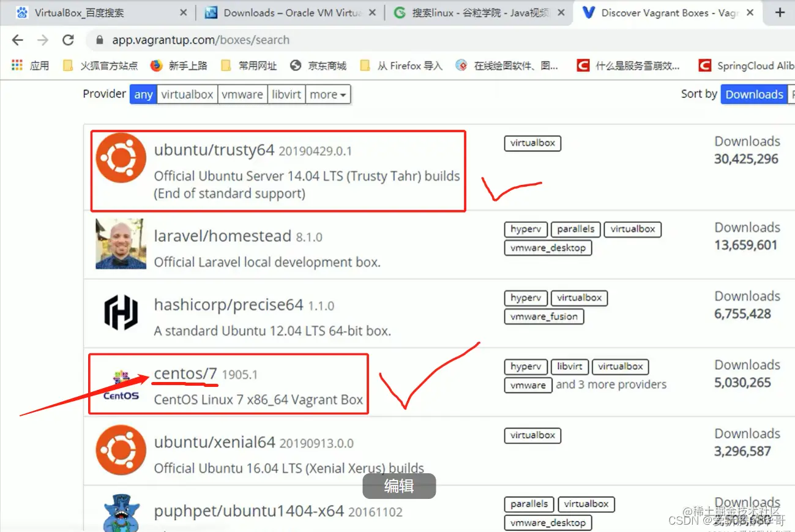Filter by the libvirt provider
Image resolution: width=795 pixels, height=532 pixels.
[286, 94]
